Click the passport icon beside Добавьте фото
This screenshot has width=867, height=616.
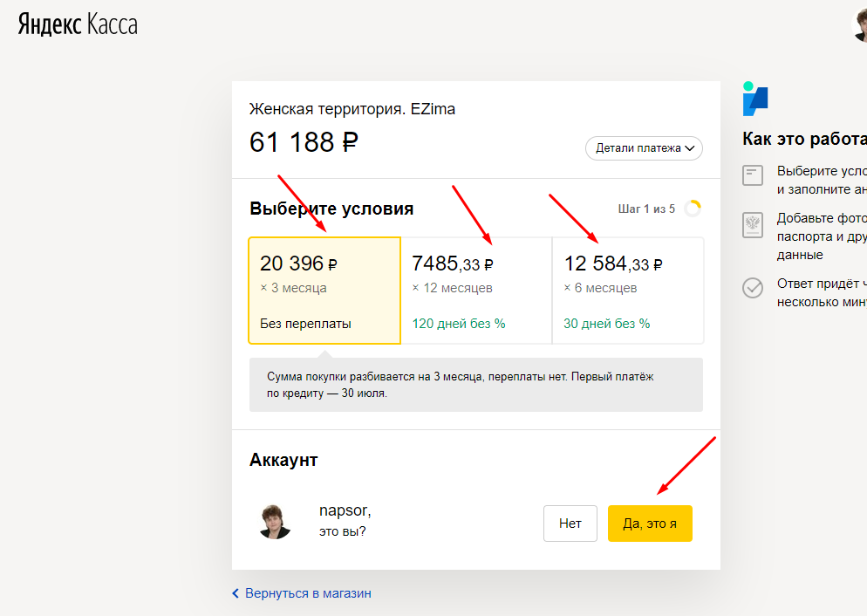click(753, 225)
